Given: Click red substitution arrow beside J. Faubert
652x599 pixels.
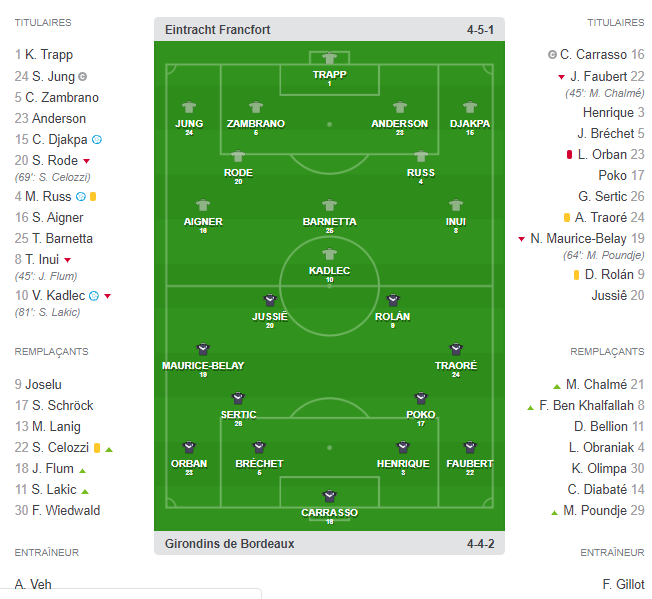Looking at the screenshot, I should [x=561, y=77].
